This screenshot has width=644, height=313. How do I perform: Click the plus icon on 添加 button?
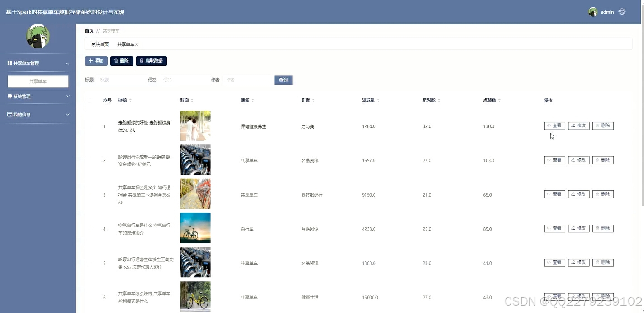90,60
